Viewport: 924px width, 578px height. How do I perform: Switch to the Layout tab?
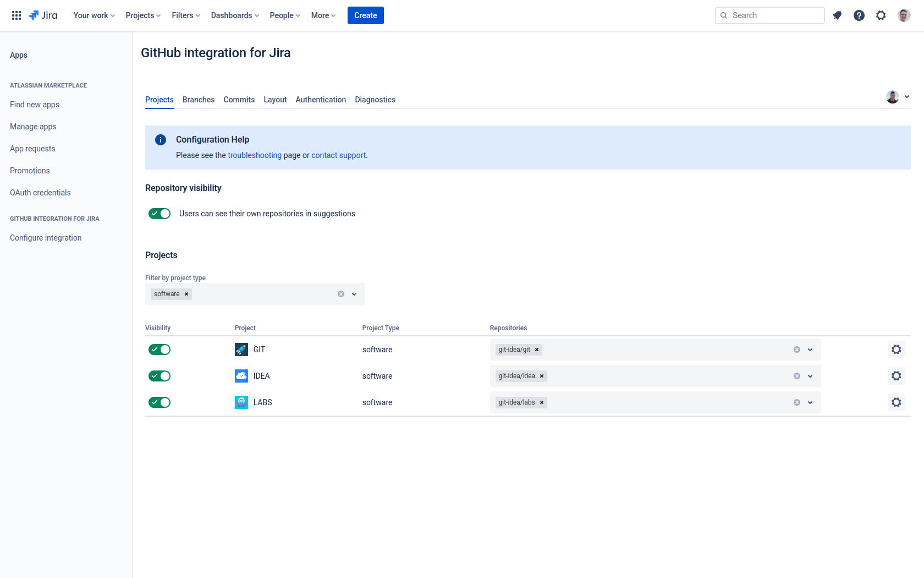click(275, 100)
